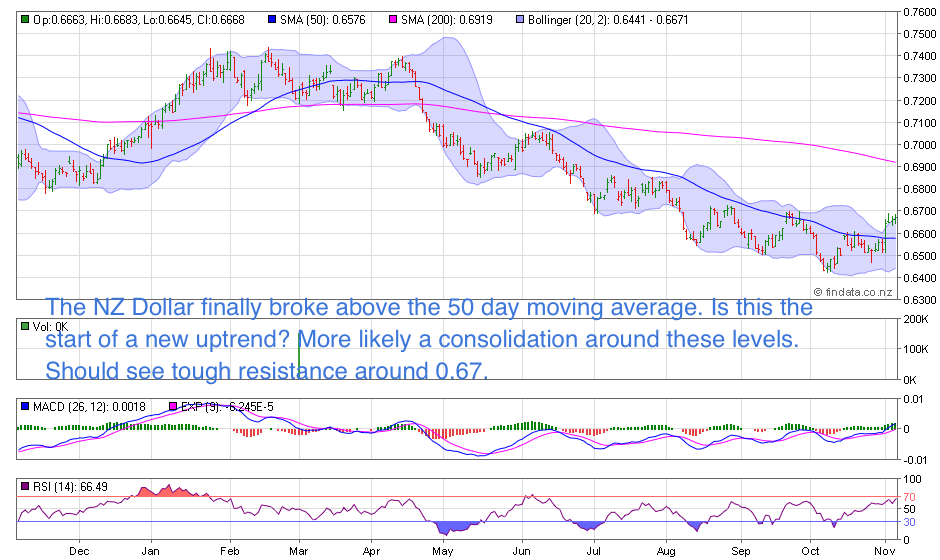Screen dimensions: 940x560
Task: Click the magenta EXP (9) legend square
Action: [x=173, y=407]
